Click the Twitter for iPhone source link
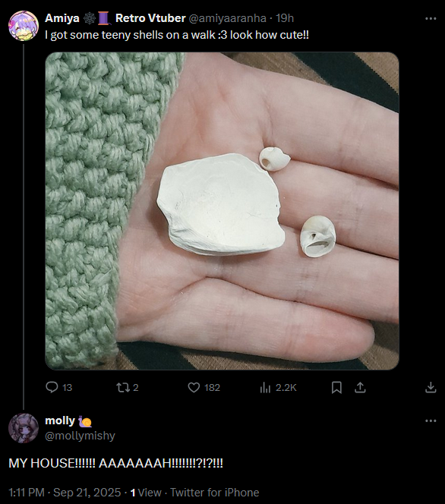445x504 pixels. click(x=214, y=493)
